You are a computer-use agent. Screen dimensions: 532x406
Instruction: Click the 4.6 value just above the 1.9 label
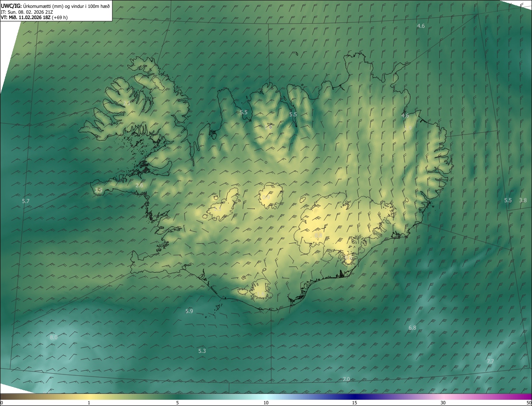[x=405, y=115]
